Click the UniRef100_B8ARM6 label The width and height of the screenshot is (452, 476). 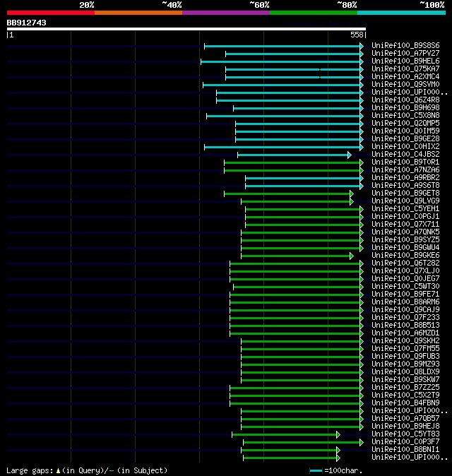405,302
